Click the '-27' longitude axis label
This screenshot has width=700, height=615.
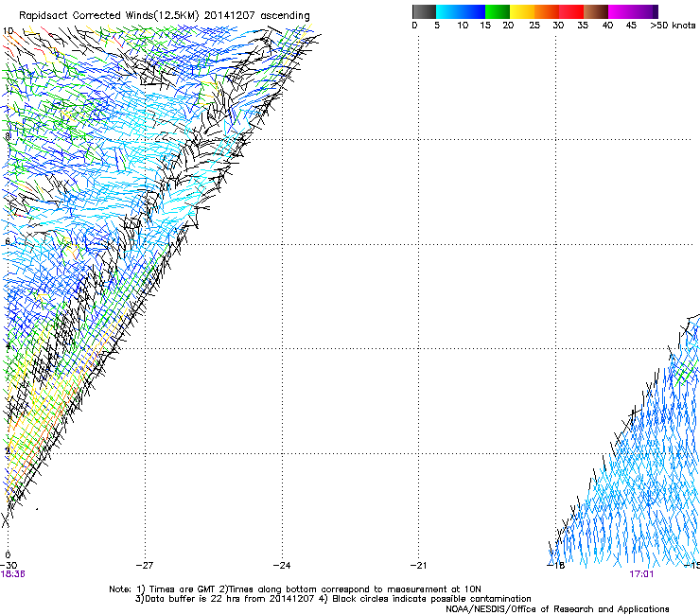pyautogui.click(x=145, y=565)
